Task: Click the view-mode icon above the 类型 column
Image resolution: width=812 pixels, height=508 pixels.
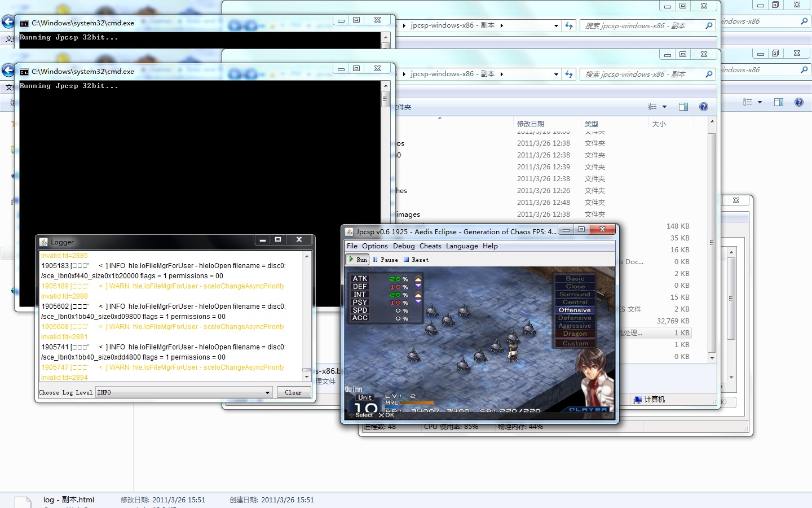Action: pos(652,107)
